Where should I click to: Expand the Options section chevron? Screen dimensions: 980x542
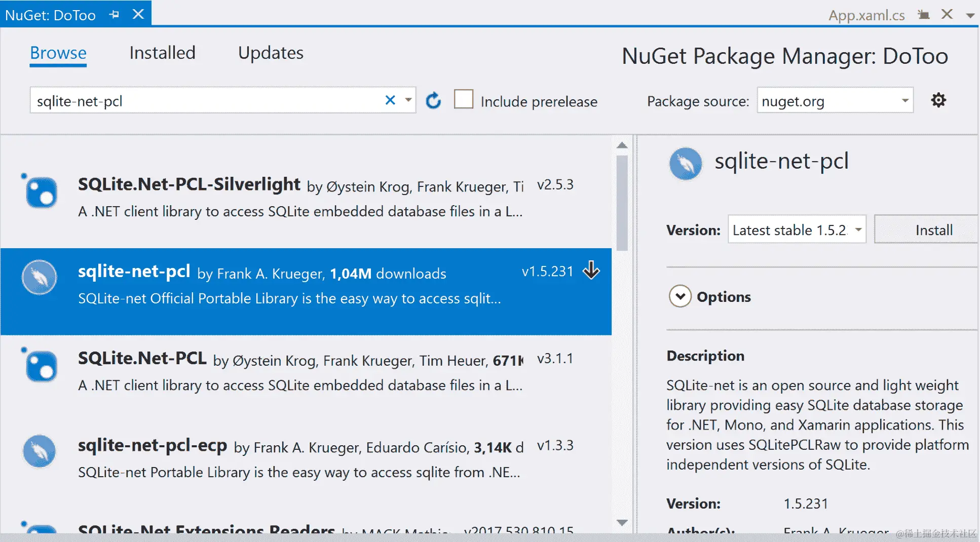click(680, 296)
